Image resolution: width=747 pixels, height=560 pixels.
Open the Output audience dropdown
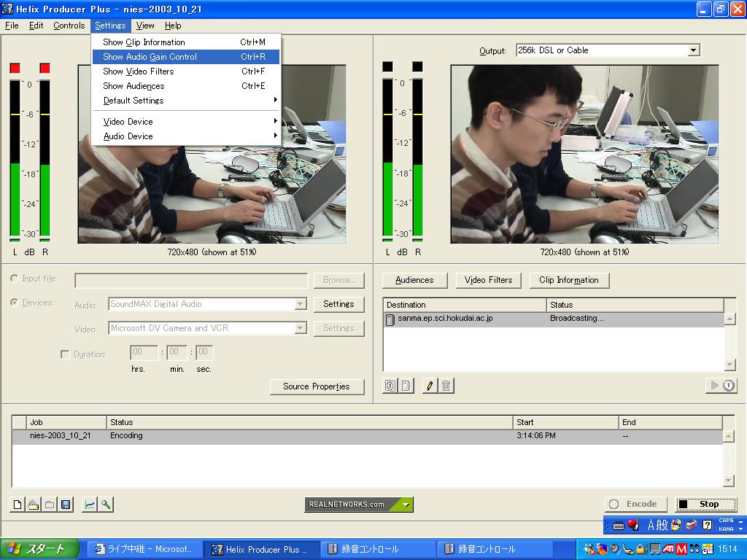coord(694,50)
